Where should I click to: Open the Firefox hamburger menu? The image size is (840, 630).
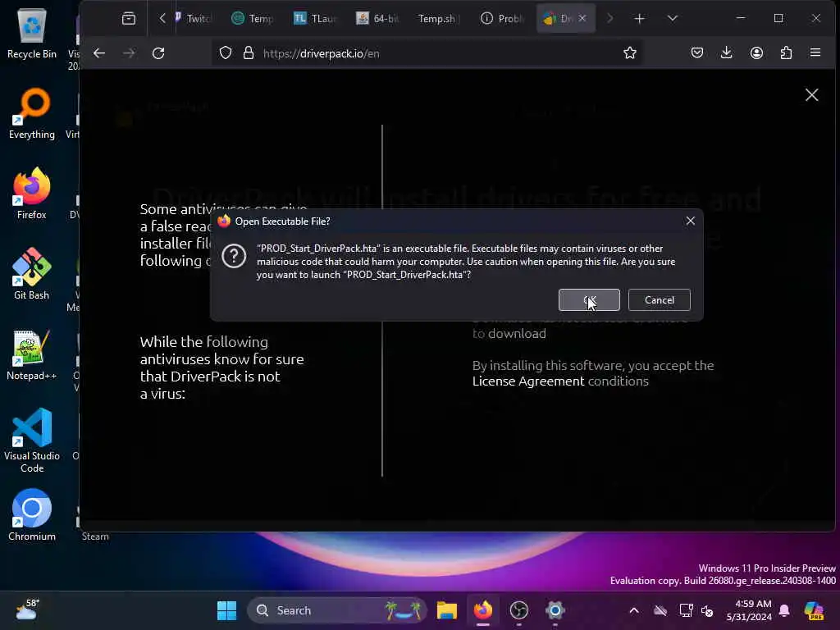(815, 53)
